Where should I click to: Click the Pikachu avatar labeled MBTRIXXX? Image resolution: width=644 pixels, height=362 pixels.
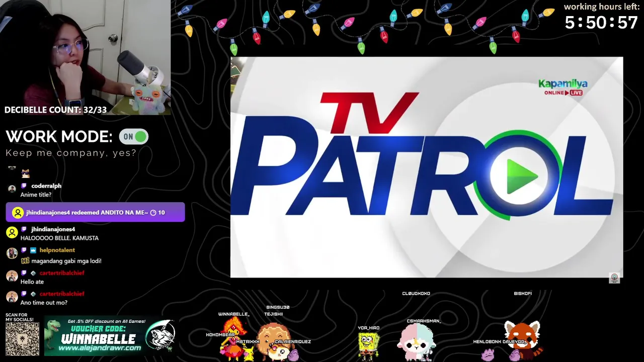pos(248,354)
